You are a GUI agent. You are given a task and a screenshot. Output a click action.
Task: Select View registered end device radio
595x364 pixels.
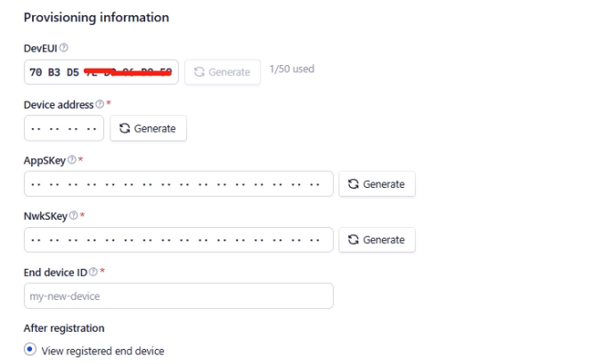30,349
